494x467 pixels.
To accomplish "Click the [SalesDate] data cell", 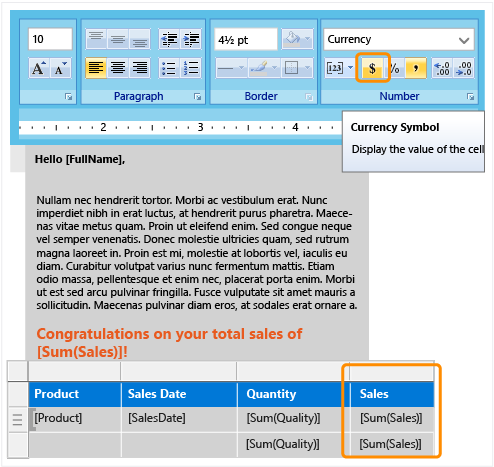I will click(x=179, y=419).
